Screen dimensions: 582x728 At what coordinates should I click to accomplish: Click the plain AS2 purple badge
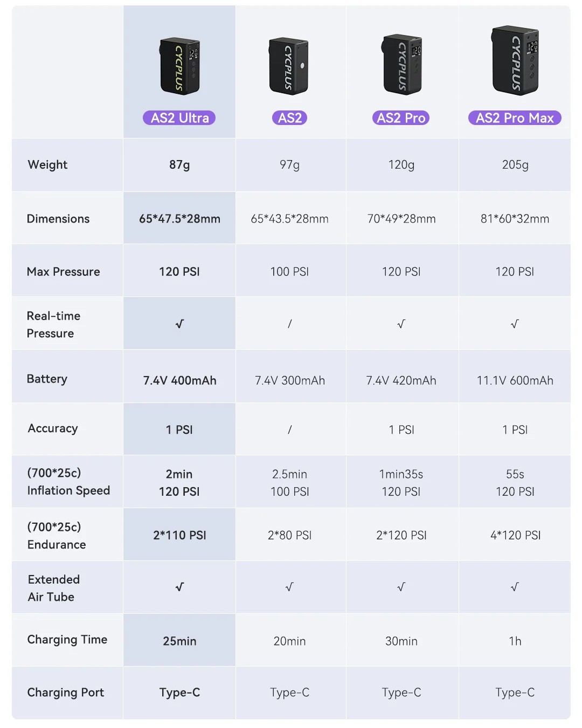289,118
